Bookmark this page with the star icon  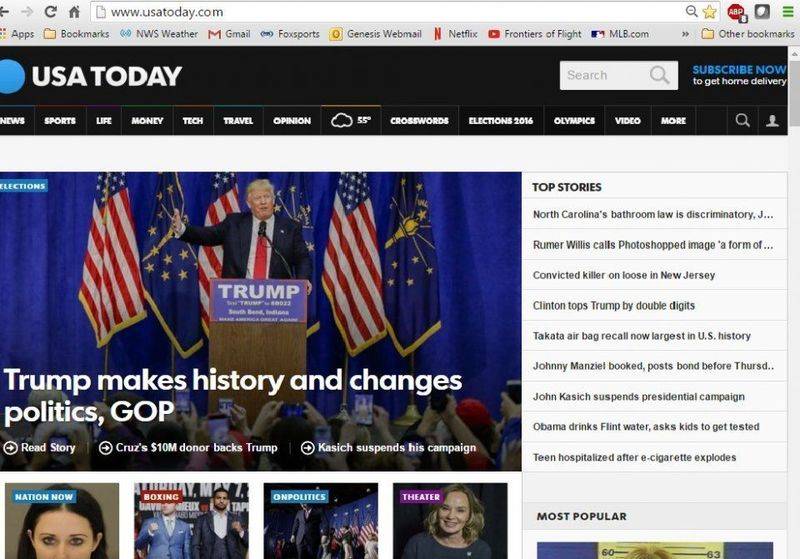(x=709, y=11)
